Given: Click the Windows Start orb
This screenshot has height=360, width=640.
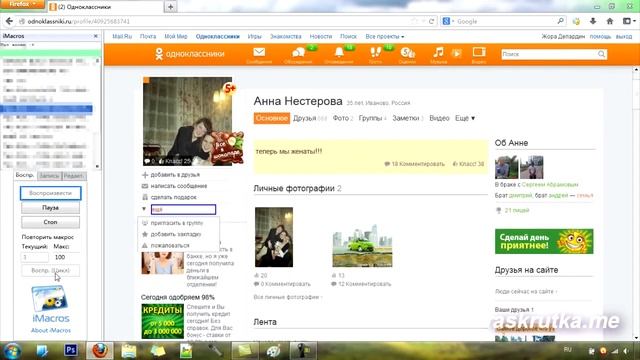Looking at the screenshot, I should tap(12, 351).
